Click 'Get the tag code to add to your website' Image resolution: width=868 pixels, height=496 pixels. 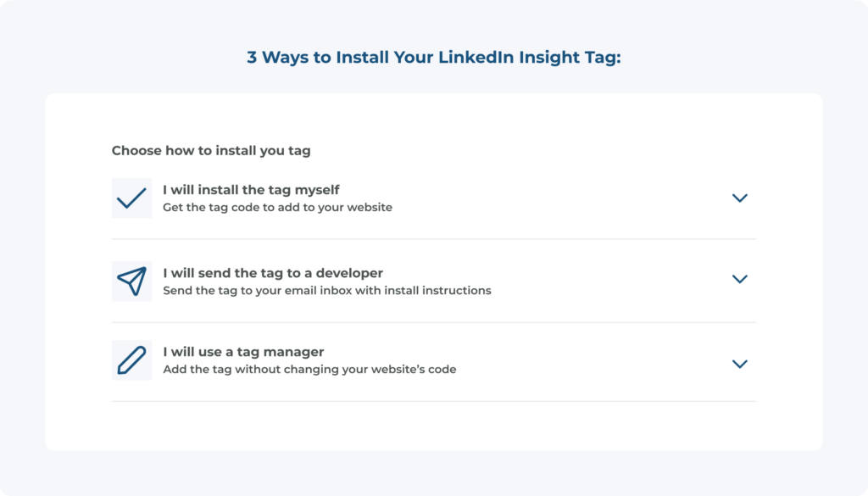click(277, 208)
